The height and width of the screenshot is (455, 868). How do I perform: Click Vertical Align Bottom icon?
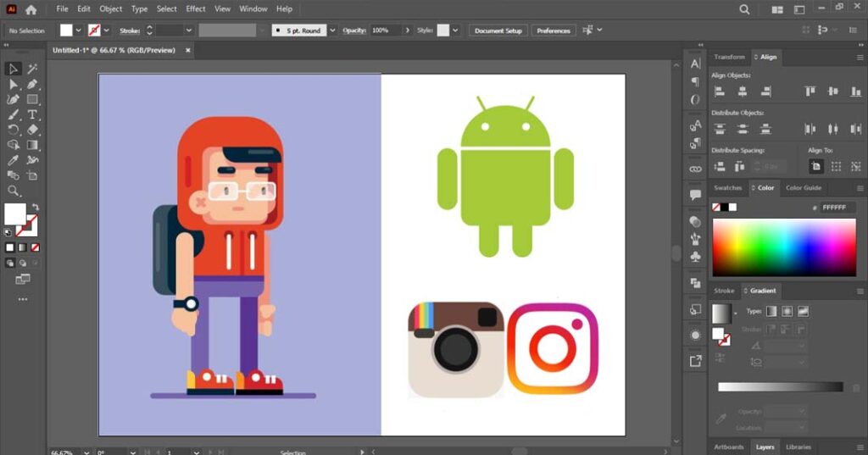(856, 92)
